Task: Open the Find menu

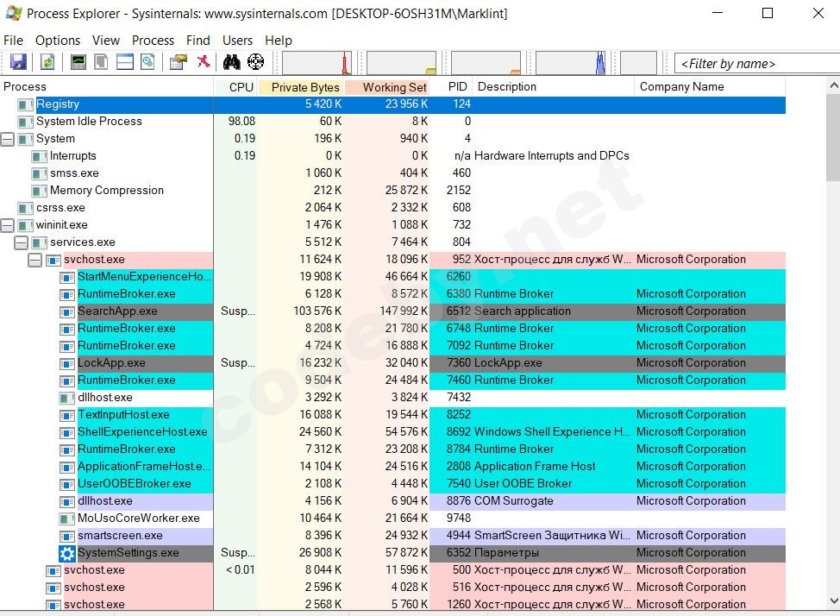Action: (x=198, y=40)
